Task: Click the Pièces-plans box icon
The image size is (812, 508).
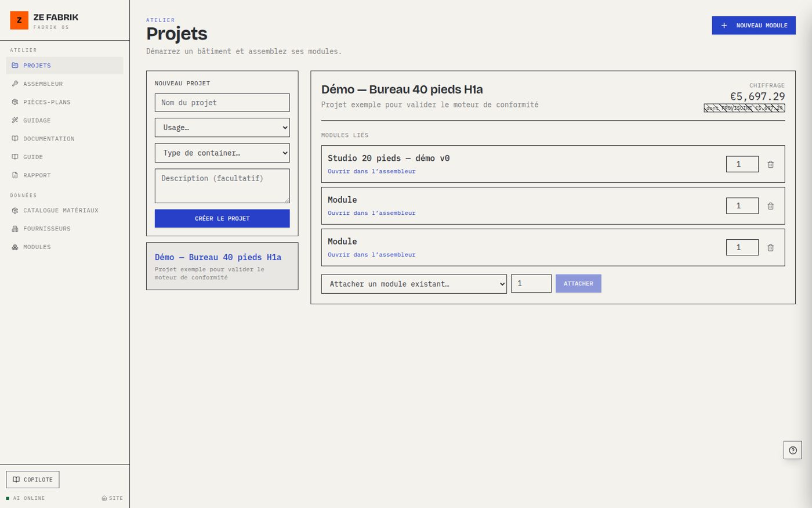Action: pyautogui.click(x=15, y=102)
